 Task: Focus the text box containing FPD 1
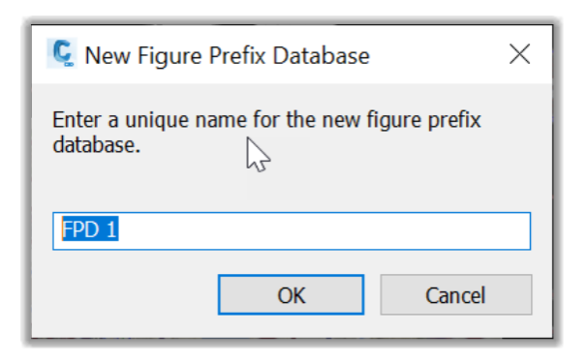[292, 231]
